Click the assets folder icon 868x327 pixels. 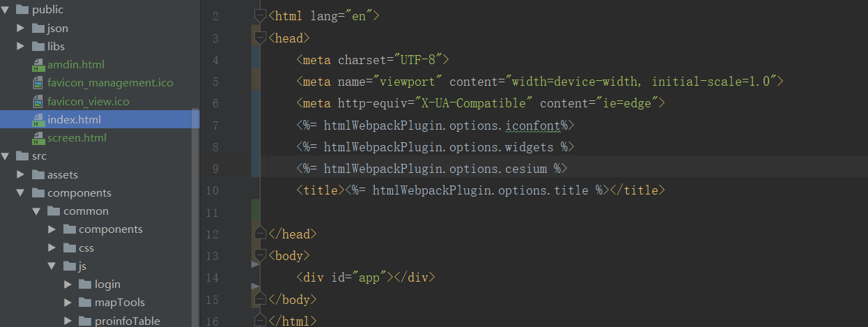38,174
